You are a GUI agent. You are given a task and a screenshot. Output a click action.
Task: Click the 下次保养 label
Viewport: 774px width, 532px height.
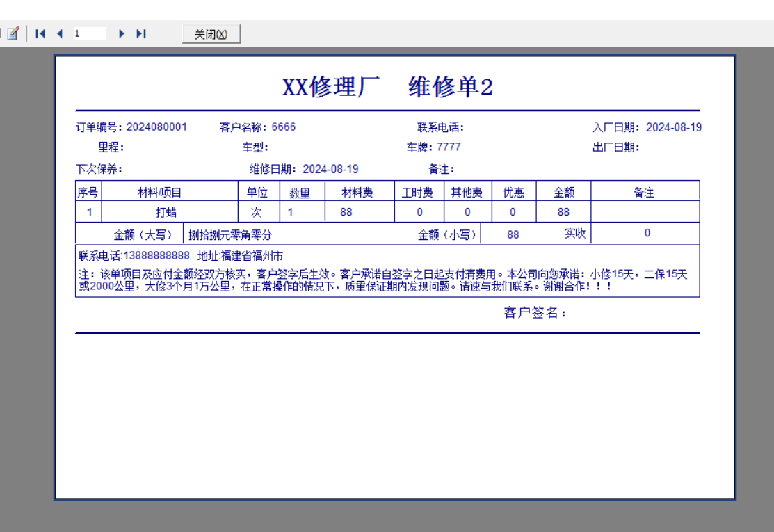point(99,169)
